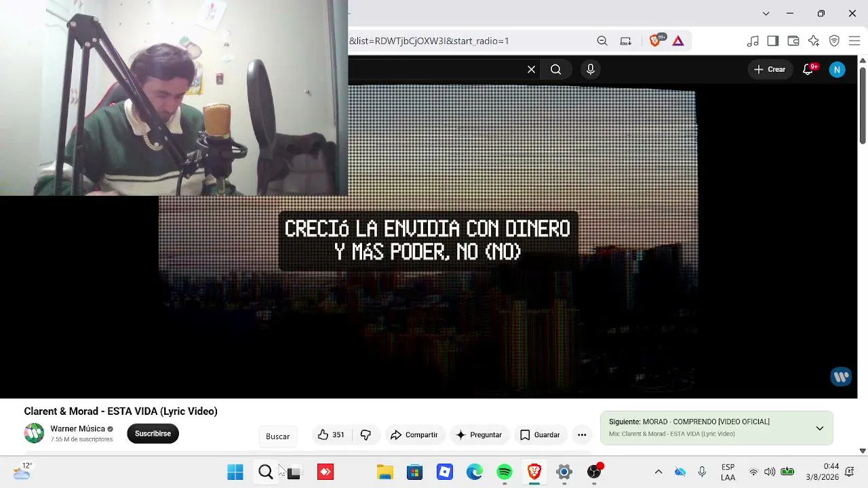Open Microsoft Edge from the taskbar

(x=475, y=472)
